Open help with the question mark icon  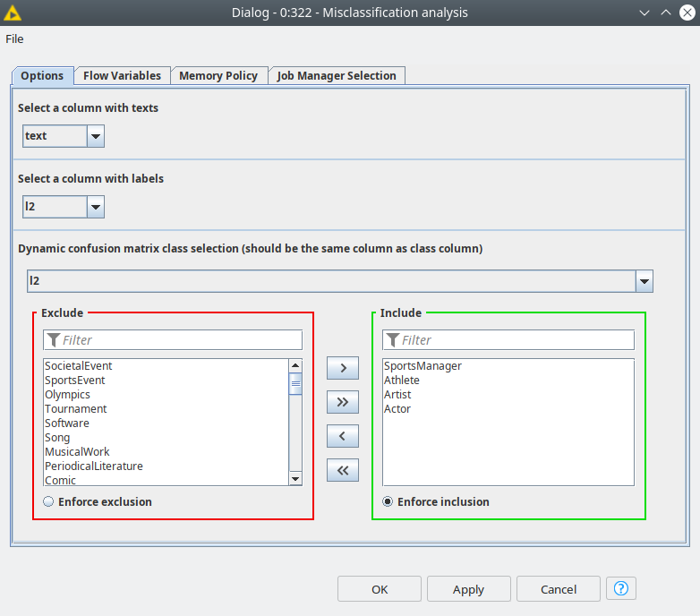(621, 589)
